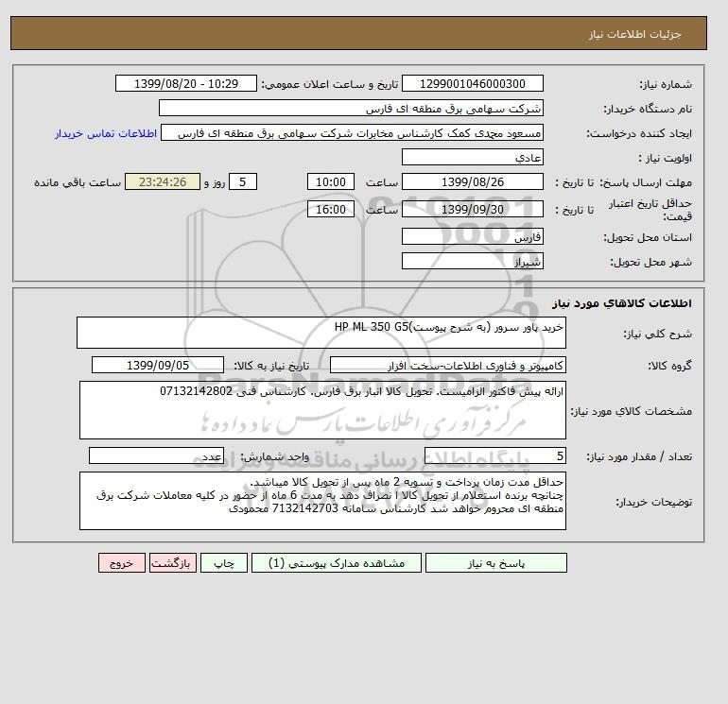This screenshot has width=728, height=704.
Task: Click priority field showing 'عادي'
Action: (473, 157)
